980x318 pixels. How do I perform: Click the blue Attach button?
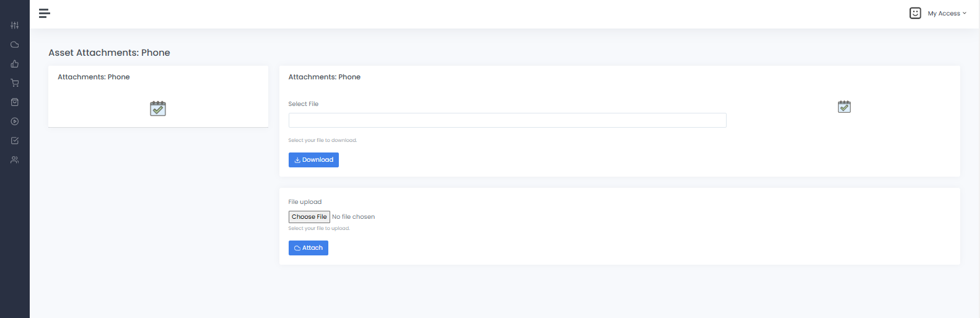point(308,248)
